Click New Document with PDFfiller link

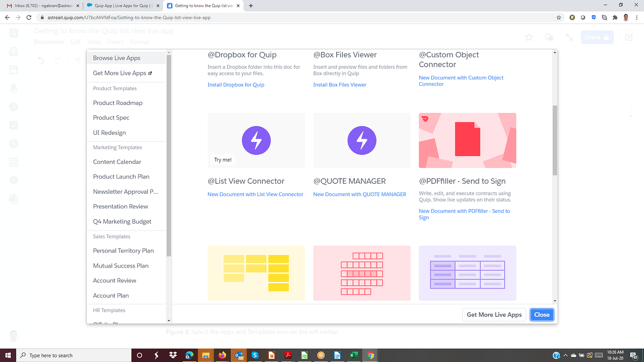[x=464, y=214]
